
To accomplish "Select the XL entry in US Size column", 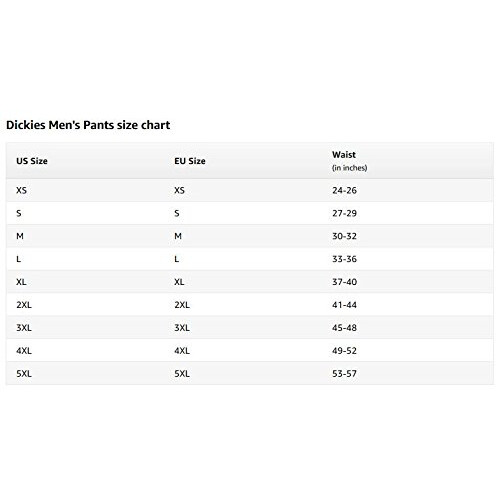I will [21, 282].
